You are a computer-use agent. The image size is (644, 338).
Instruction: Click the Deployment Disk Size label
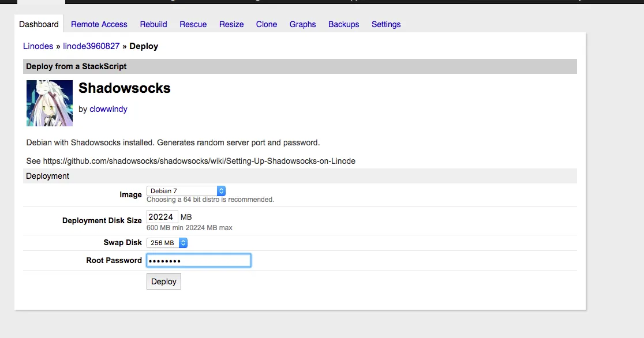(102, 220)
